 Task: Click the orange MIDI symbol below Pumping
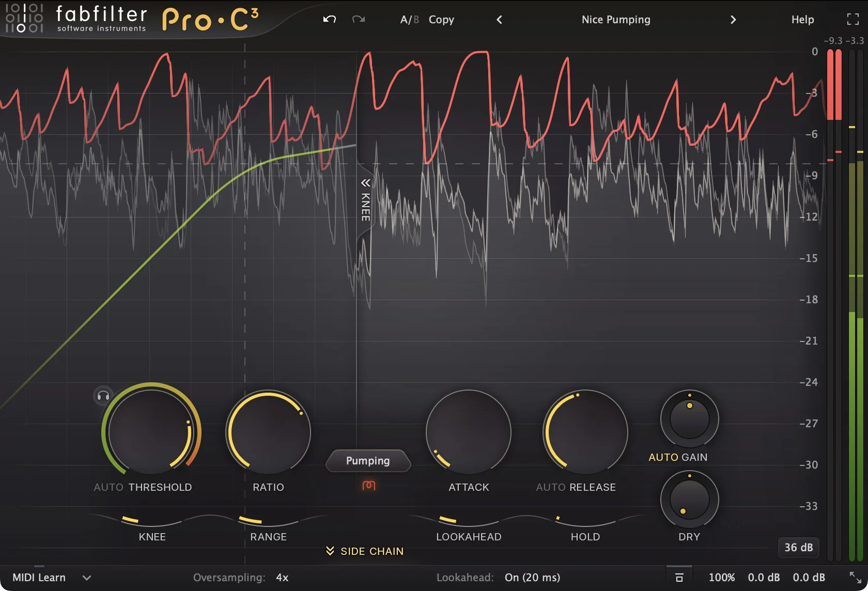368,486
